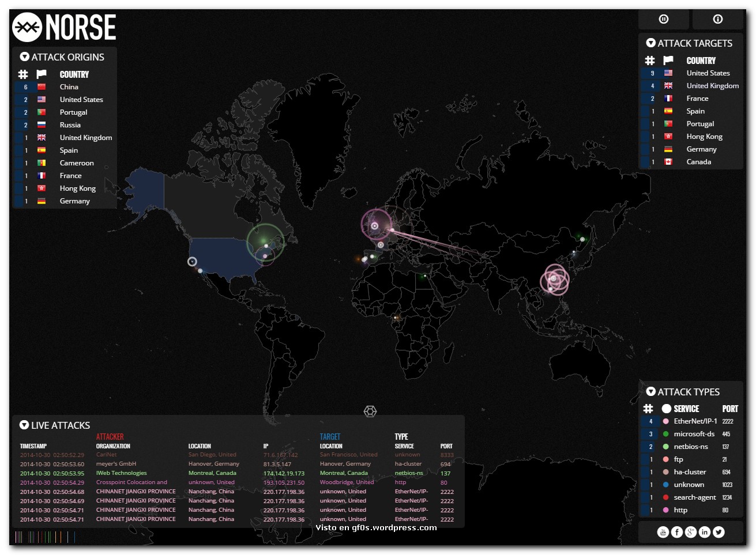
Task: Select EtherNet/IP-1 service in Attack Types
Action: [695, 421]
